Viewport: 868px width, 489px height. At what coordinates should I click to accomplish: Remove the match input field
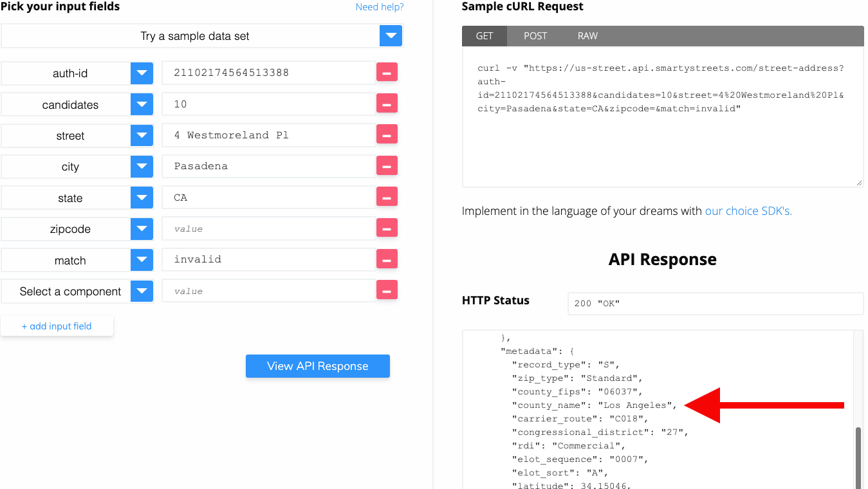click(x=388, y=259)
